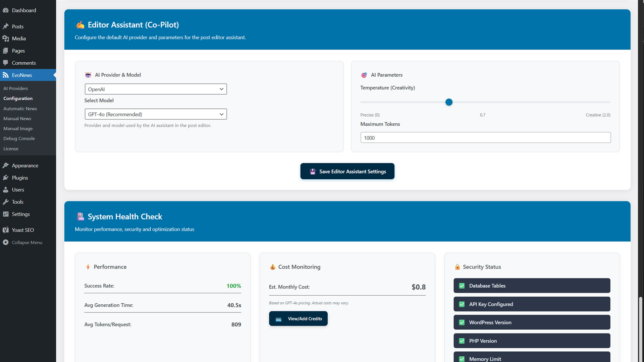Click the Collapse Menu arrow icon
644x362 pixels.
(x=6, y=242)
